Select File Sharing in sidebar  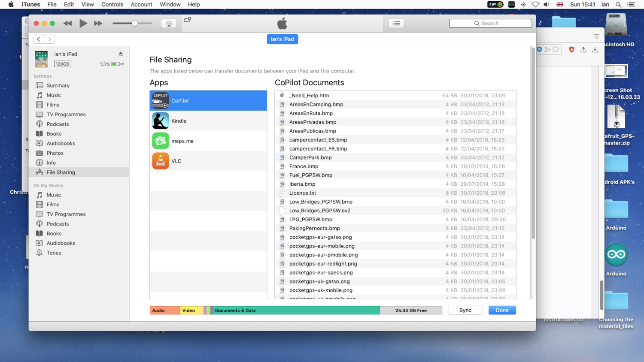click(x=79, y=172)
